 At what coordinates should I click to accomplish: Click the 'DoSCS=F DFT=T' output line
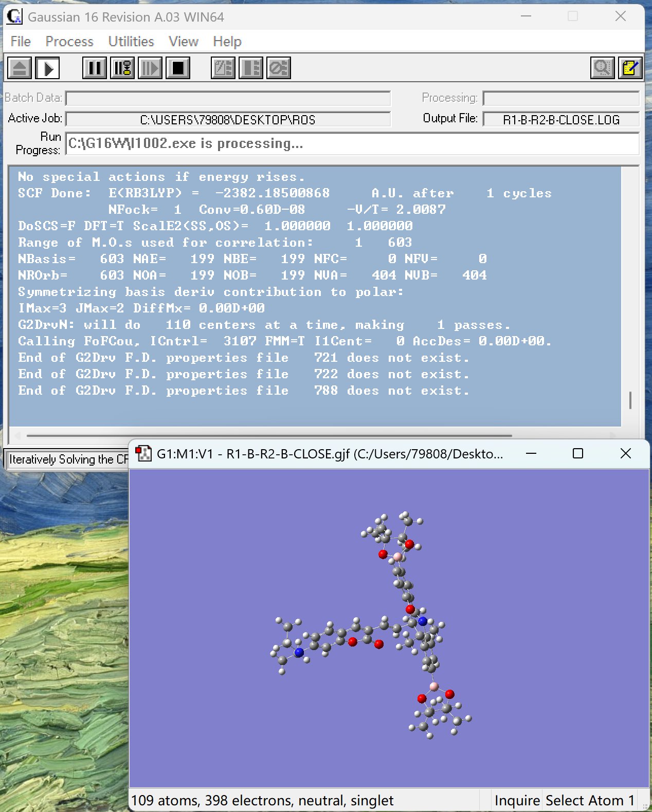215,226
